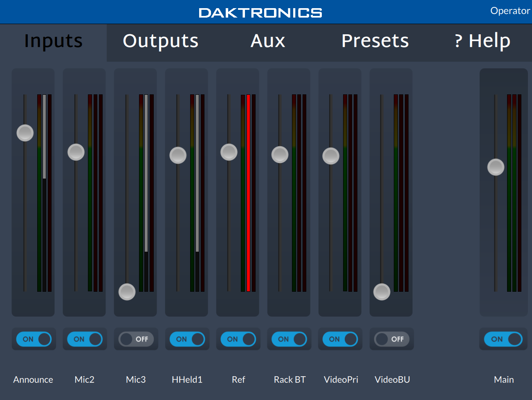Click the Mic3 fader knob at bottom
The image size is (532, 400).
pos(127,292)
